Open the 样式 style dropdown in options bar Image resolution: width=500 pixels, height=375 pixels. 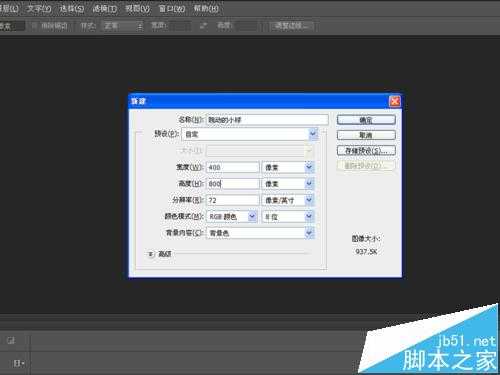point(122,26)
